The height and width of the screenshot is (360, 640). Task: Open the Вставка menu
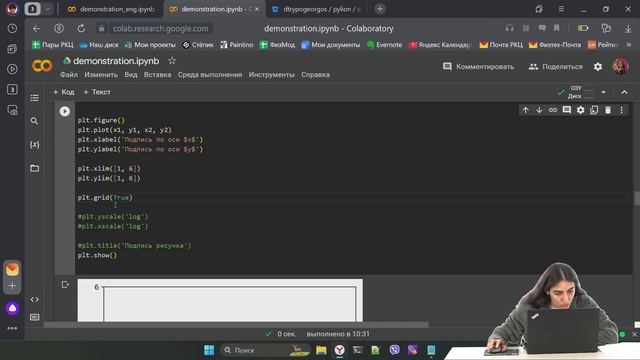pos(158,75)
